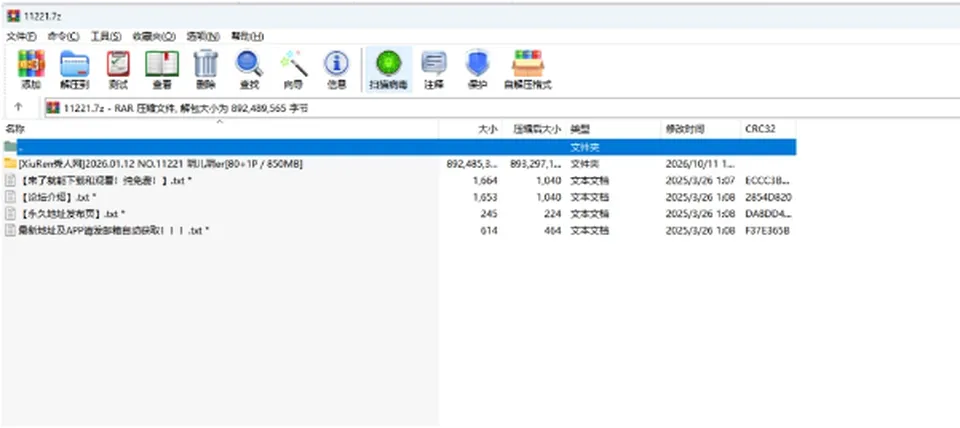Sort by the CRC32 column header
The width and height of the screenshot is (960, 428).
(768, 129)
